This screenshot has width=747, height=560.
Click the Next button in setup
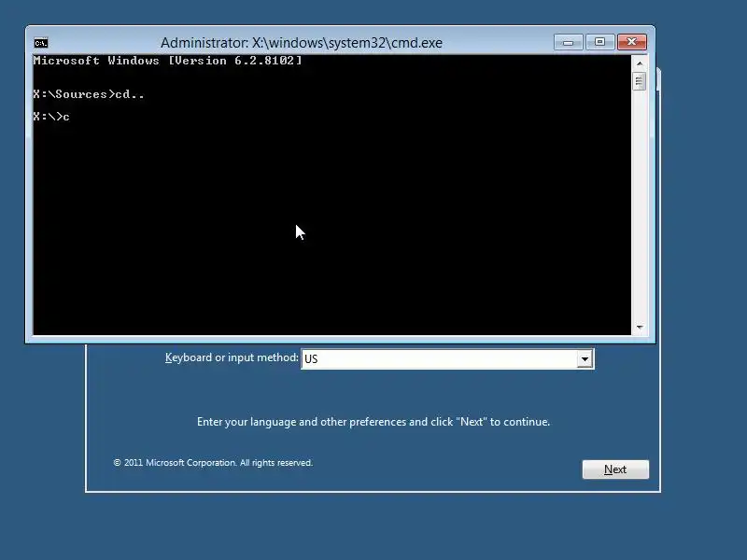tap(615, 469)
